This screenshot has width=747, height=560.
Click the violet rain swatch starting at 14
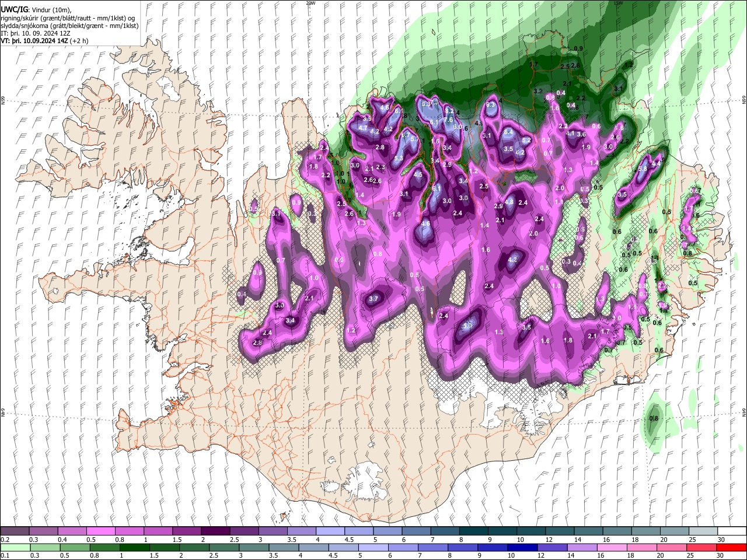click(582, 547)
